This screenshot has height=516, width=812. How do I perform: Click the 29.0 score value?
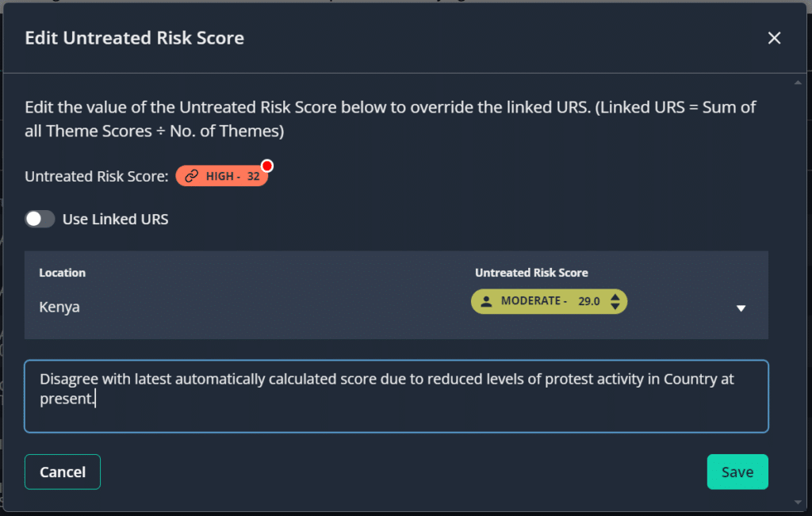(x=588, y=301)
